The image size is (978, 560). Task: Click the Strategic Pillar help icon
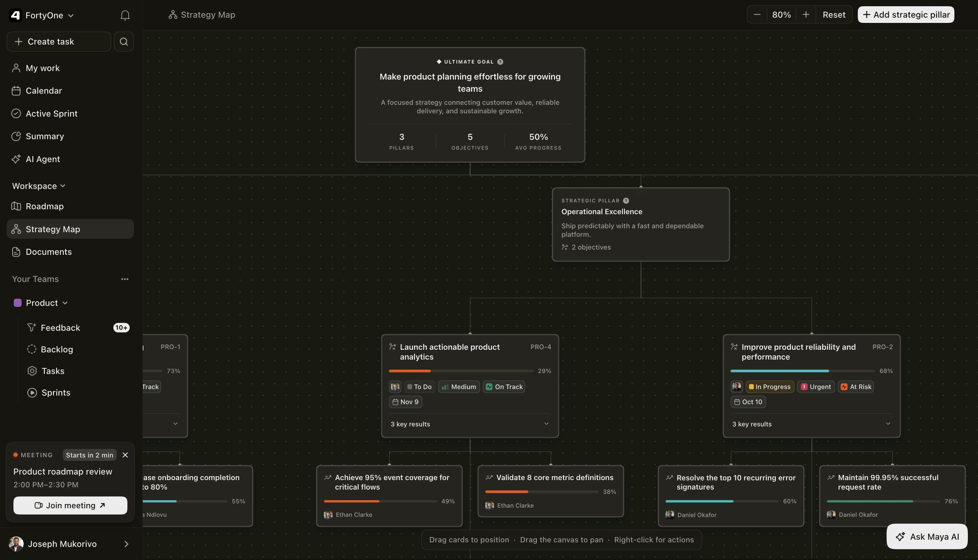click(626, 200)
